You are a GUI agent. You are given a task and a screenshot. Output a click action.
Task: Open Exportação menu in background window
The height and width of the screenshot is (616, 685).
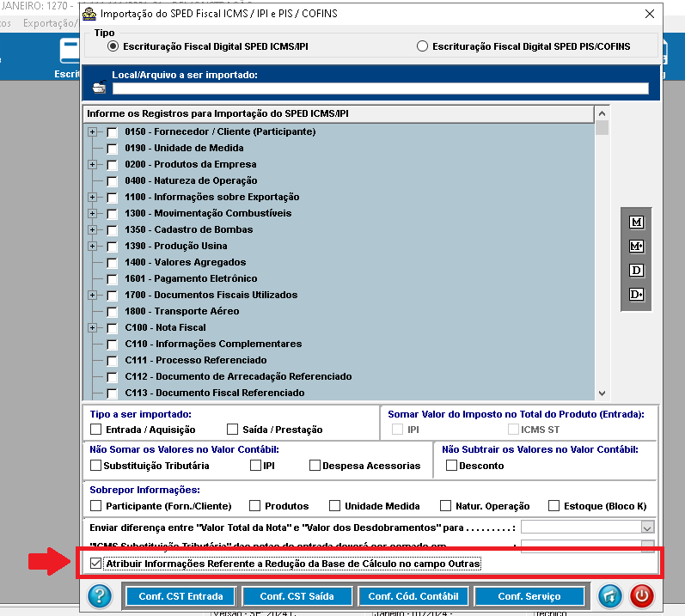50,23
